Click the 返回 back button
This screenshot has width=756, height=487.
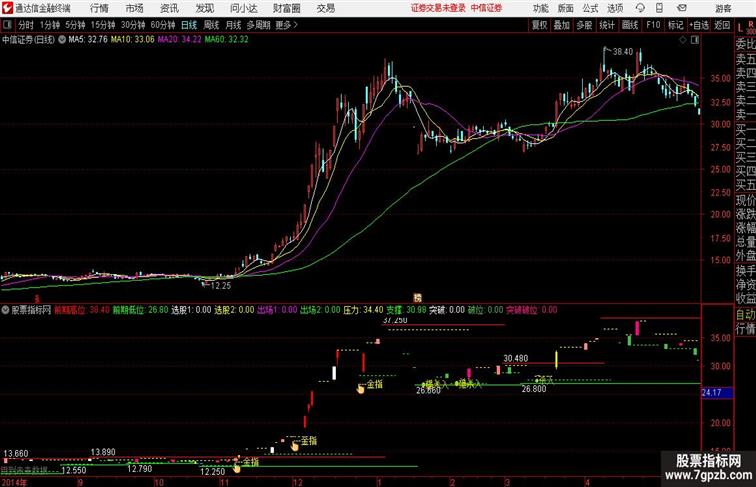pyautogui.click(x=722, y=25)
